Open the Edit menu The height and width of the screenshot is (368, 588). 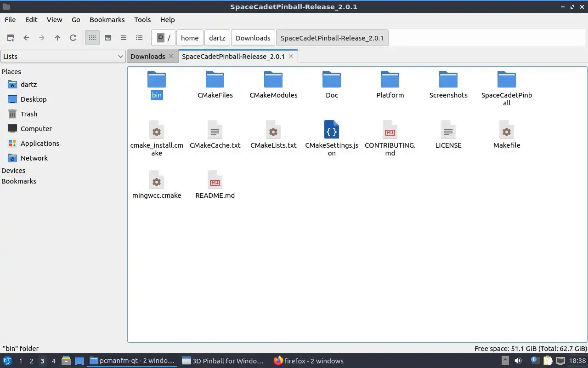pyautogui.click(x=31, y=20)
